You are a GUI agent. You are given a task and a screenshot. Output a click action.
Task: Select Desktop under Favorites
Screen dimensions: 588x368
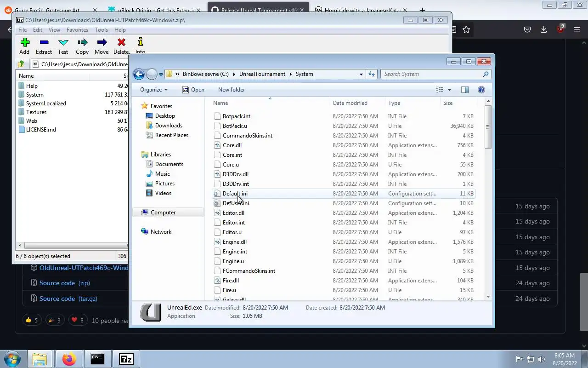tap(165, 116)
